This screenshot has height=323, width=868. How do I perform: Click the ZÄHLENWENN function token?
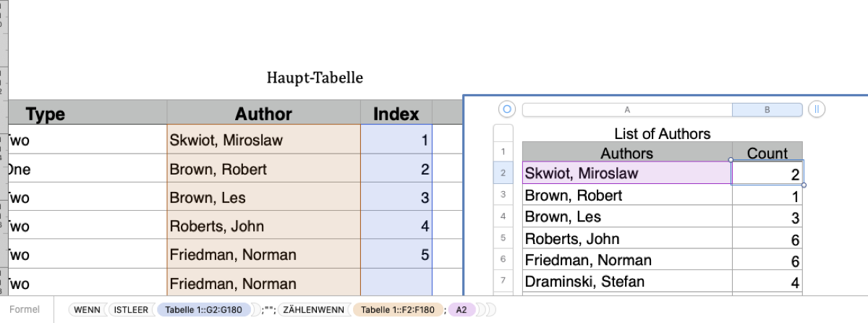pyautogui.click(x=313, y=310)
